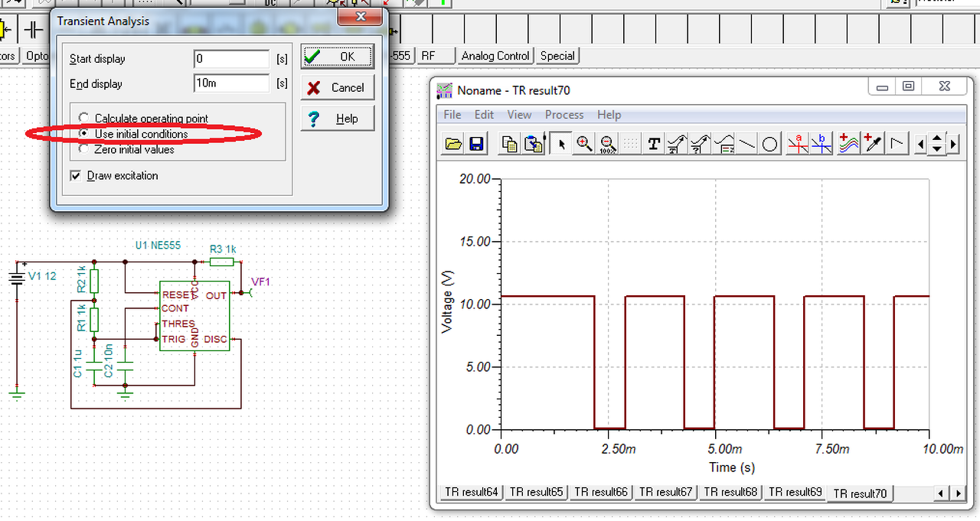Screen dimensions: 980x521
Task: Confirm Transient Analysis with OK
Action: (338, 57)
